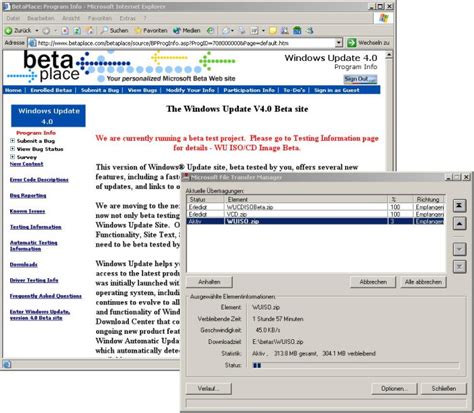The image size is (474, 413).
Task: Click the WUISO.zip download progress bar
Action: (x=355, y=365)
